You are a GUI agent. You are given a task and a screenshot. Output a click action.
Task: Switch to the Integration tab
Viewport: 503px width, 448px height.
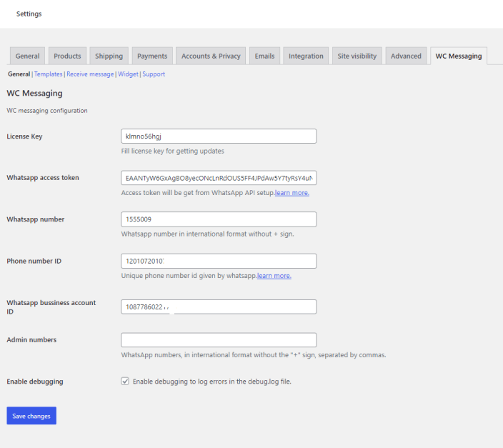tap(306, 56)
